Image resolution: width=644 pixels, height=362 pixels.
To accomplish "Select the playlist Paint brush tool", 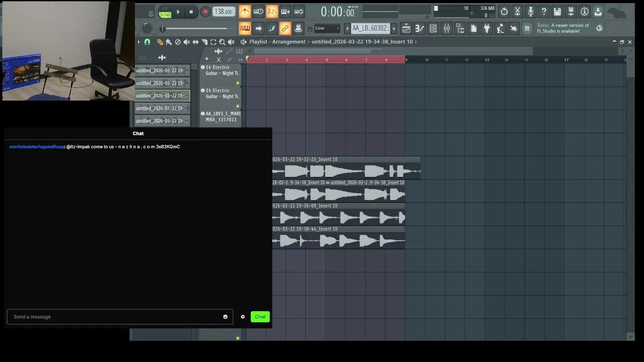I will point(169,42).
